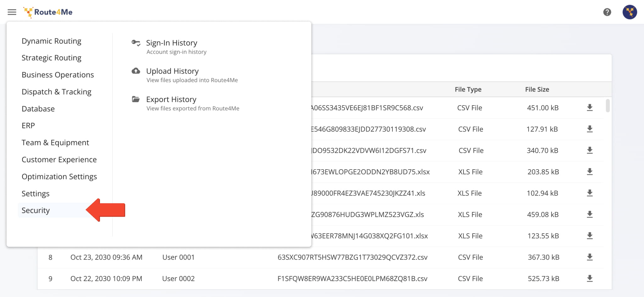Open the hamburger navigation menu

pyautogui.click(x=12, y=12)
